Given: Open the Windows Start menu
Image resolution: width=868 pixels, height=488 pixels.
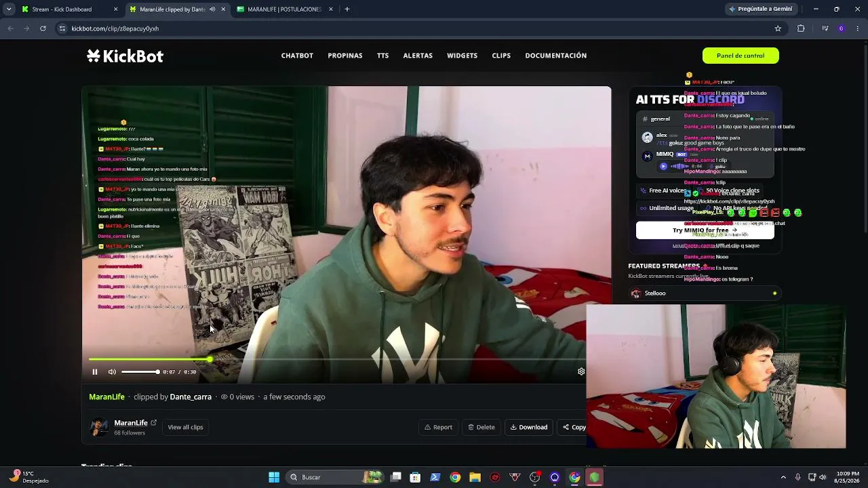Looking at the screenshot, I should [x=274, y=477].
